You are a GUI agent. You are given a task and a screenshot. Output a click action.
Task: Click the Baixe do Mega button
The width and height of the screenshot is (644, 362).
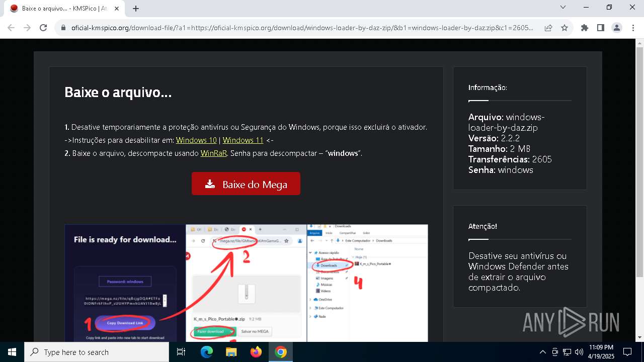(246, 184)
